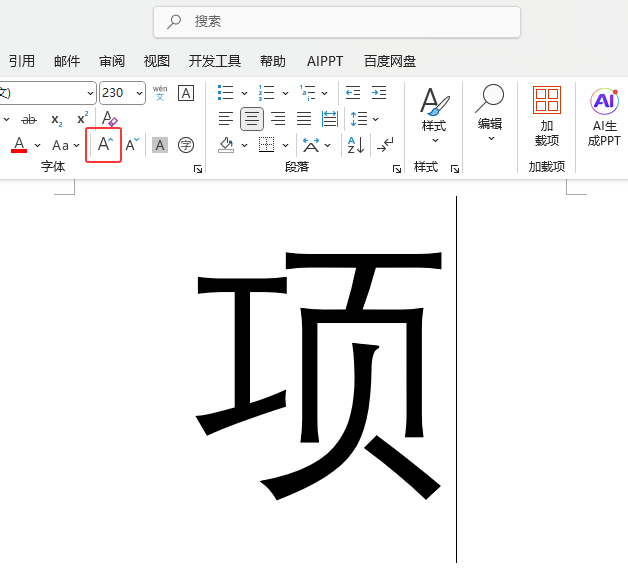This screenshot has height=585, width=628.
Task: Click AI生成PPT button
Action: pyautogui.click(x=604, y=117)
